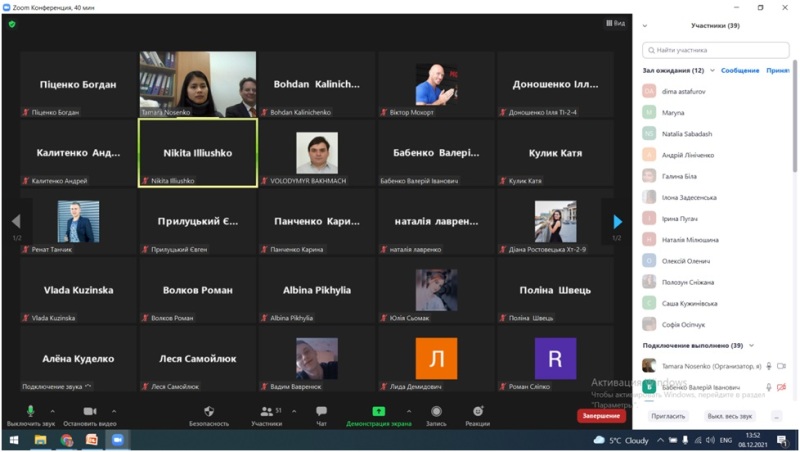
Task: Select the Віктор Мокорт video tile
Action: coord(436,84)
